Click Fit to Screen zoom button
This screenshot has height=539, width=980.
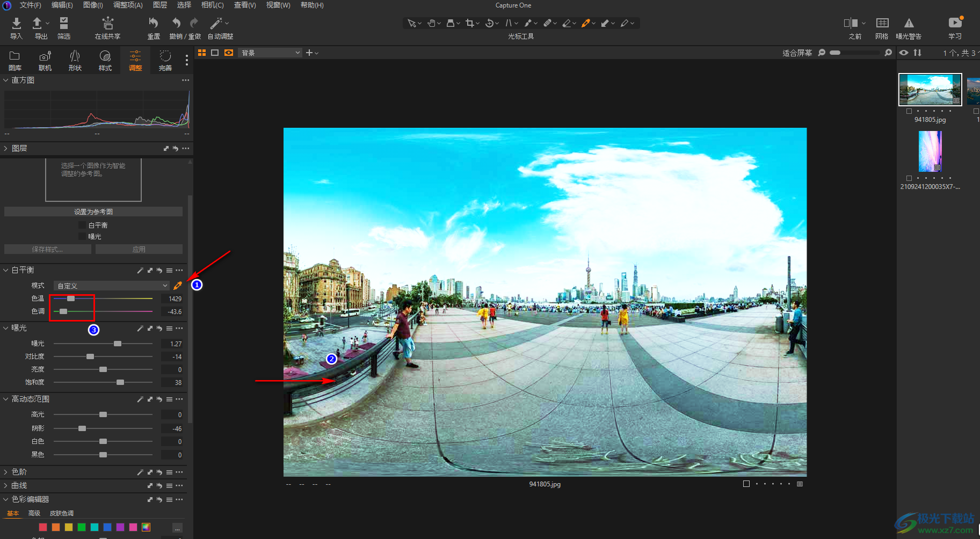797,53
